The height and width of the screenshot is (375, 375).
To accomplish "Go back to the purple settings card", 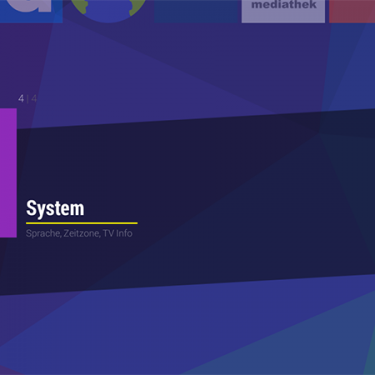I will tap(8, 173).
